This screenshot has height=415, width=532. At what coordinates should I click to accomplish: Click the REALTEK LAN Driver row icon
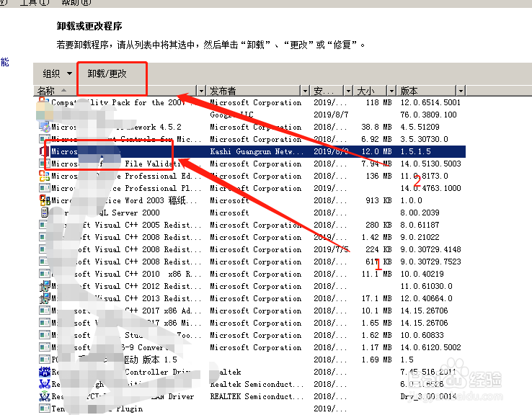click(x=45, y=396)
